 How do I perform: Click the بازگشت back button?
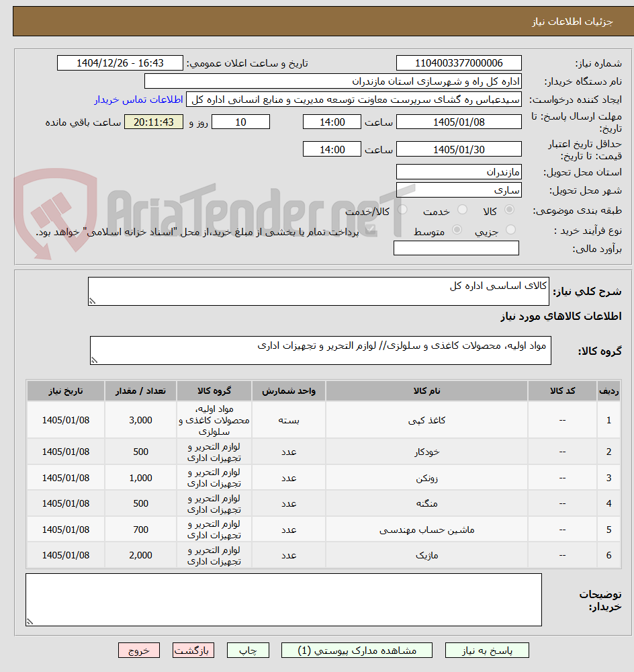pyautogui.click(x=193, y=650)
